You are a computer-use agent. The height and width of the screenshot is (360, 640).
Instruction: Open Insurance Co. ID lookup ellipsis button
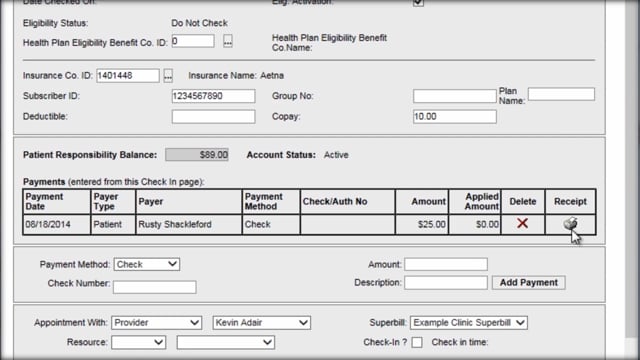pos(168,76)
